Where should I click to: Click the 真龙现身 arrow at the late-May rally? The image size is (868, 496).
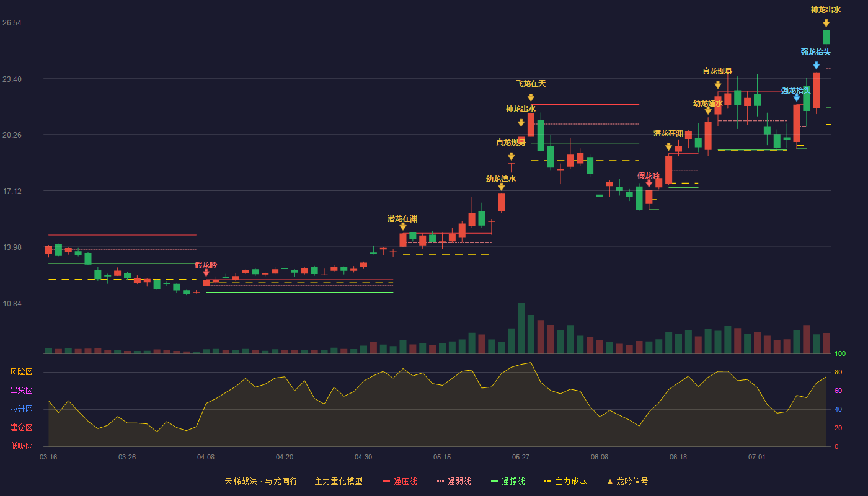511,156
